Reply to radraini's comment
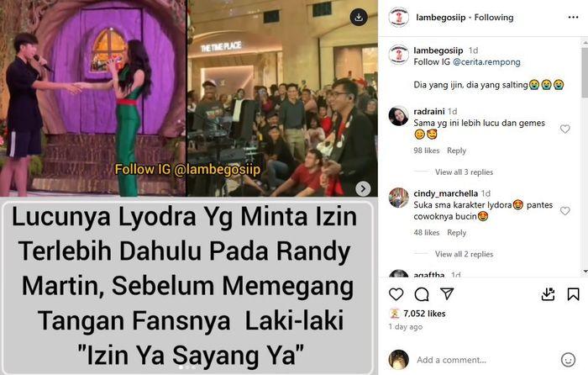 [x=456, y=151]
